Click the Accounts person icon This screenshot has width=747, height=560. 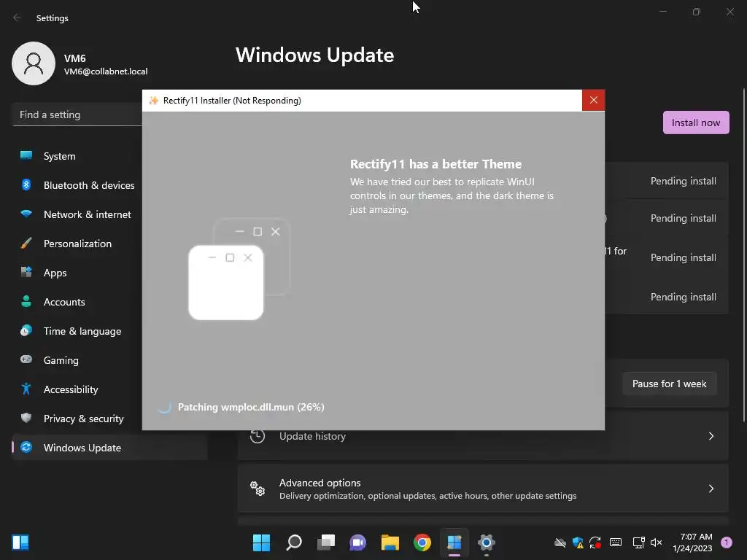[x=26, y=301]
